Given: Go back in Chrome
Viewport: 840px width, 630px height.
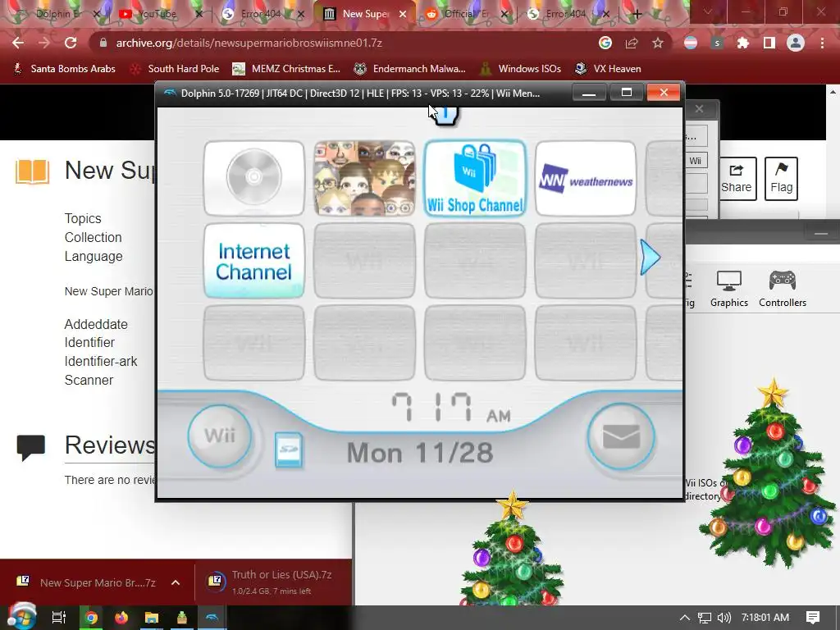Looking at the screenshot, I should click(x=18, y=43).
